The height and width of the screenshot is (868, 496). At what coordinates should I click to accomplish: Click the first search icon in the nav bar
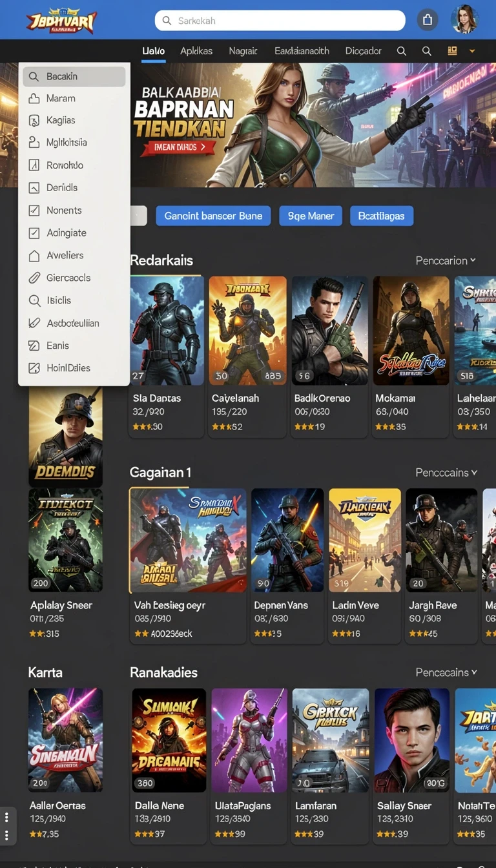[x=401, y=51]
